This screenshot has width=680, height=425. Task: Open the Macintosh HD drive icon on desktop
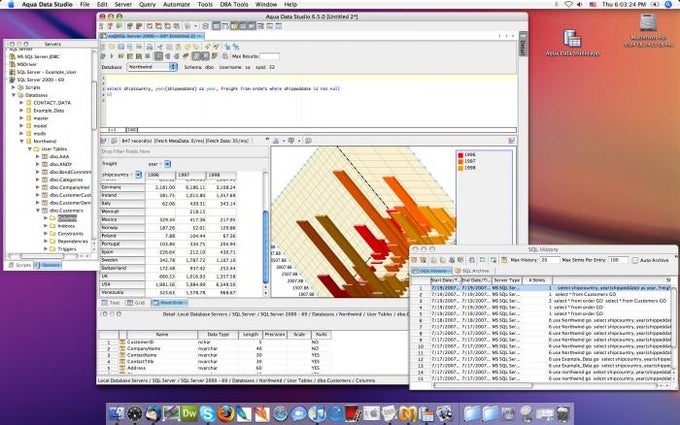click(x=648, y=23)
